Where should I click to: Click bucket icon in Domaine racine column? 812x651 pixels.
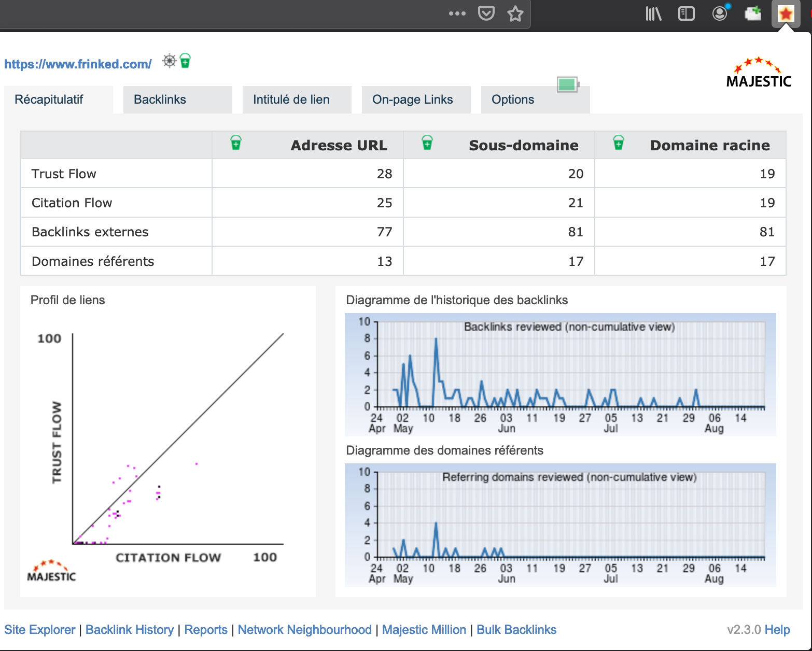click(x=619, y=143)
